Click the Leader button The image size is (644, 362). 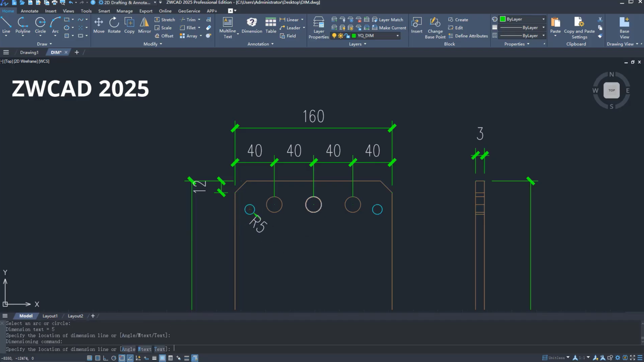pyautogui.click(x=290, y=28)
